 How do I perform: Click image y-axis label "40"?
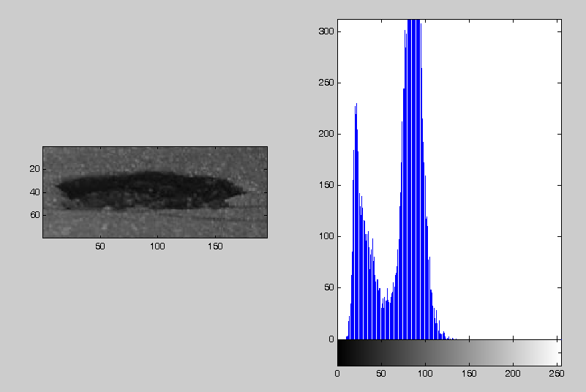coord(35,192)
